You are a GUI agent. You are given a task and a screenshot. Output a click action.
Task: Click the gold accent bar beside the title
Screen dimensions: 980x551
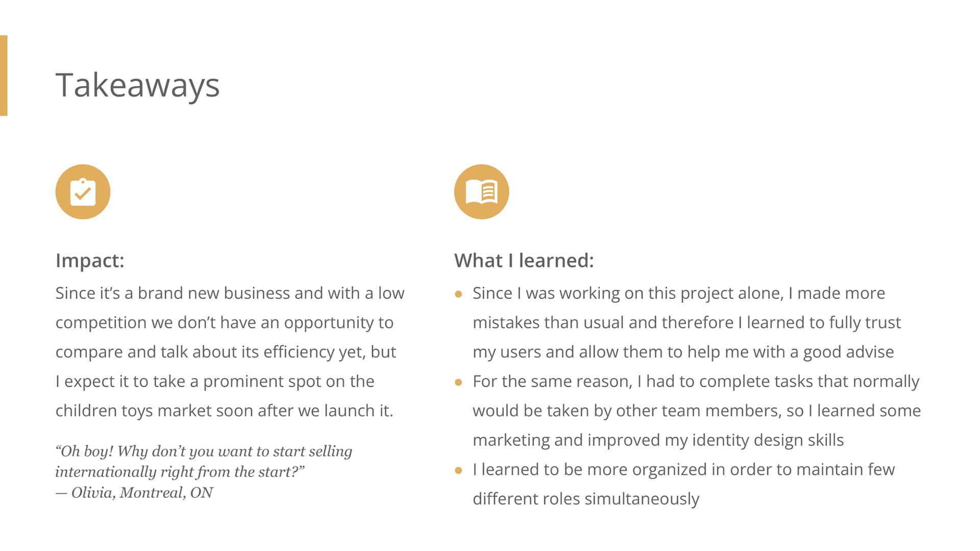coord(4,76)
